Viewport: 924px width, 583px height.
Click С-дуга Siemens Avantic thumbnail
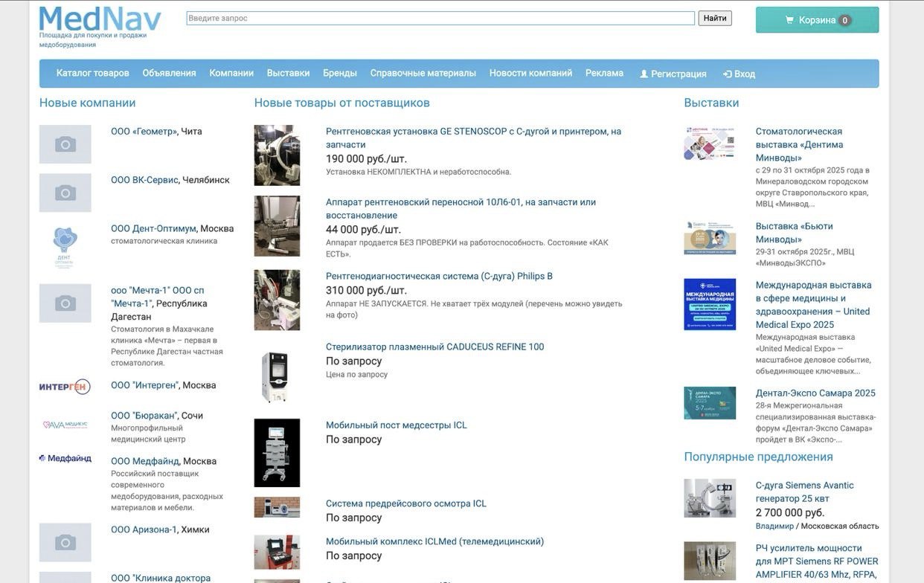point(710,498)
